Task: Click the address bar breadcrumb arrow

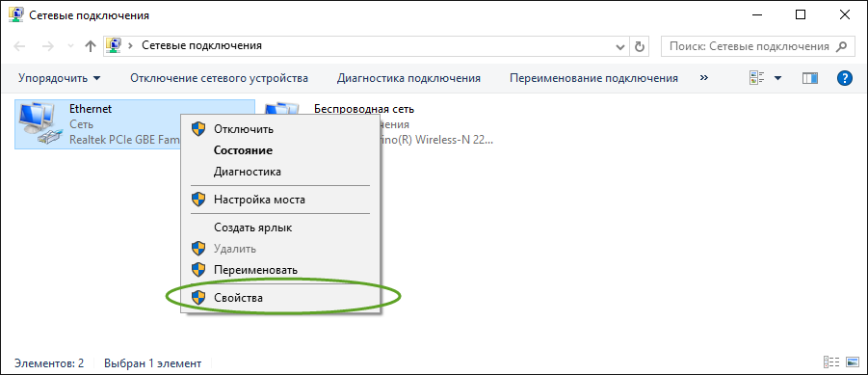Action: 131,46
